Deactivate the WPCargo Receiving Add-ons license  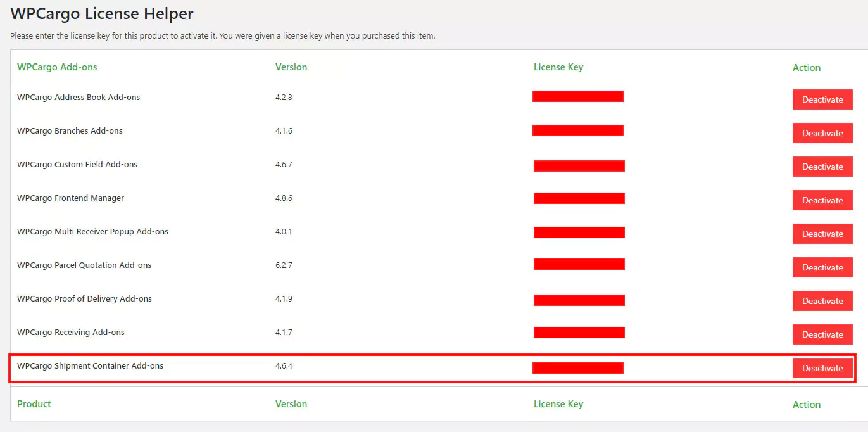click(x=822, y=334)
